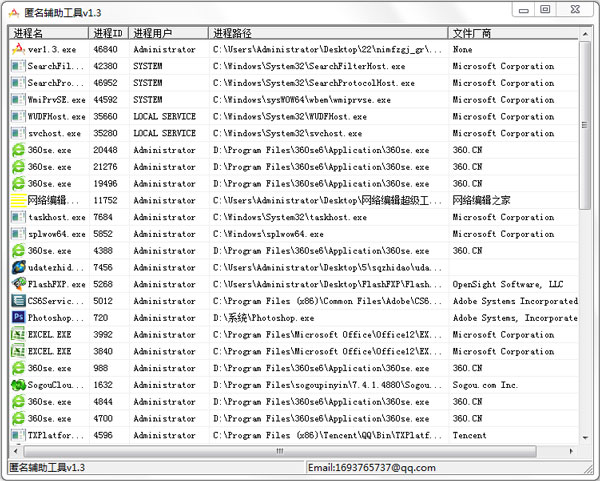Click the 360se.exe icon for PID 21276

(18, 167)
